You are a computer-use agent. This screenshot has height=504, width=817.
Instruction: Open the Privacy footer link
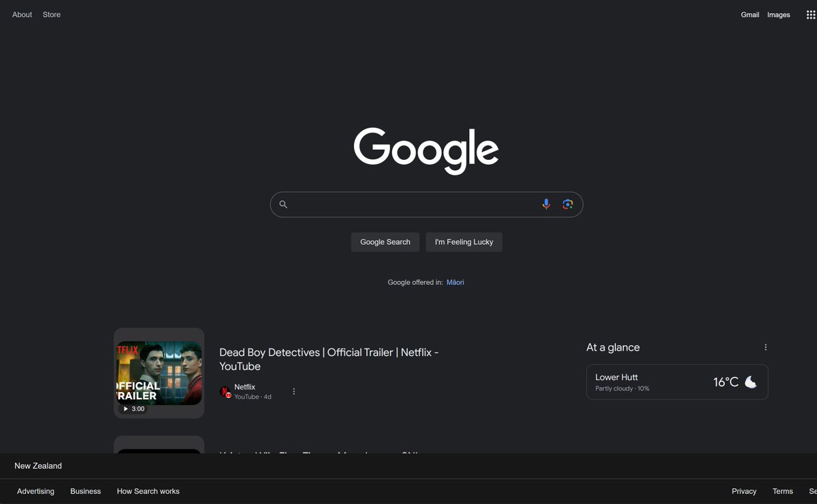click(x=744, y=491)
